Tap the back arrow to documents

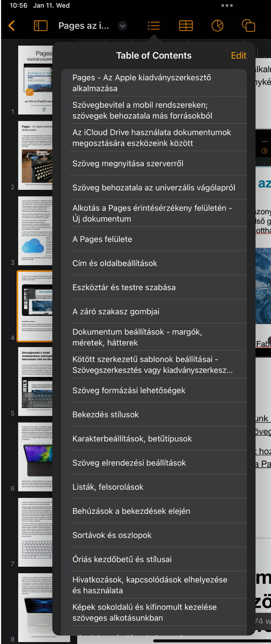pyautogui.click(x=12, y=26)
